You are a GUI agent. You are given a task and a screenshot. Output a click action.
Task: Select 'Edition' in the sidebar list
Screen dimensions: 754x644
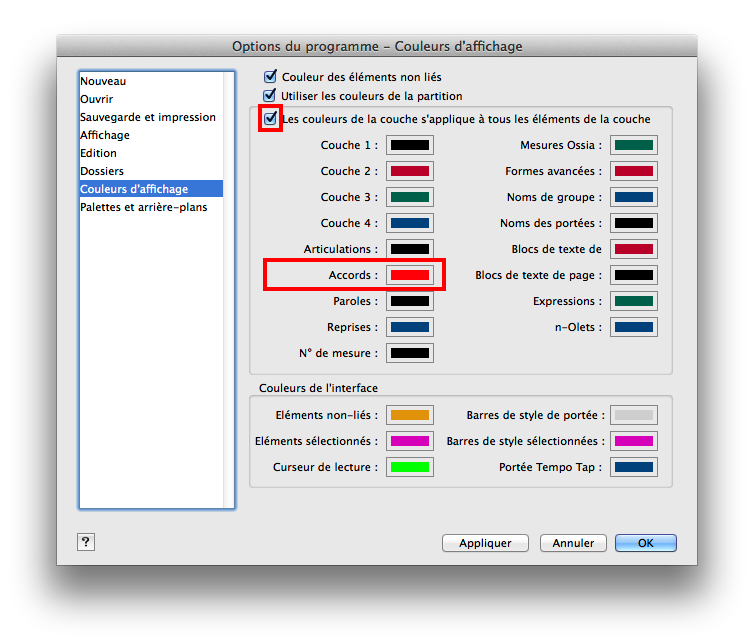point(99,153)
